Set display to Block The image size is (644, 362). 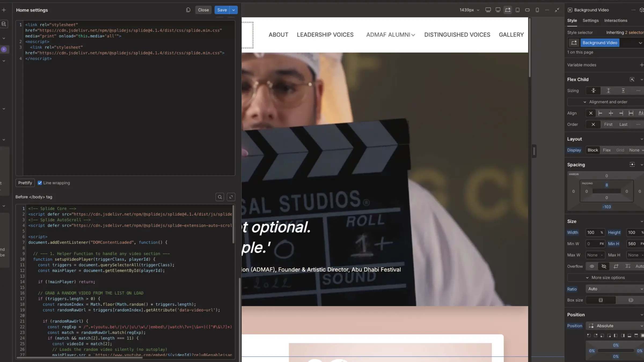click(x=593, y=150)
